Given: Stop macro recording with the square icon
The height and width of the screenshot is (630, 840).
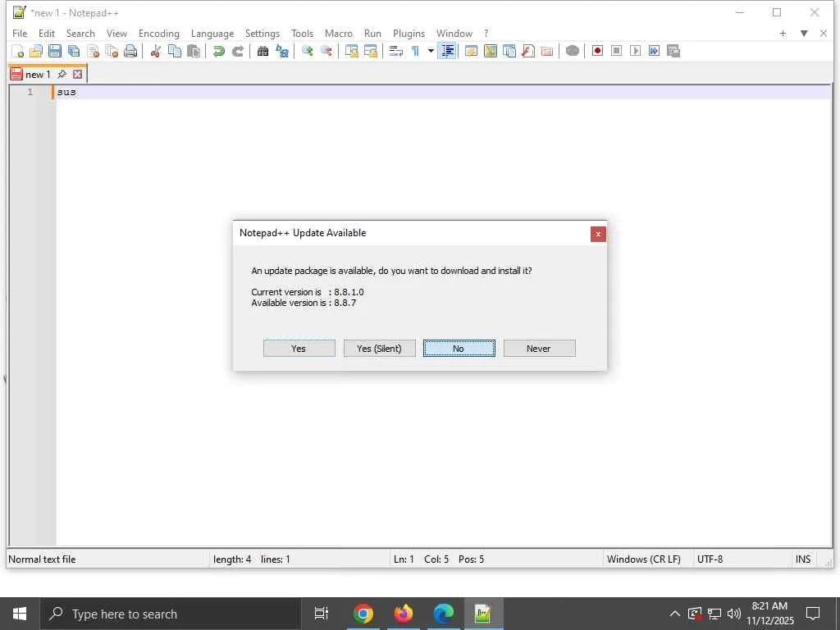Looking at the screenshot, I should [617, 52].
